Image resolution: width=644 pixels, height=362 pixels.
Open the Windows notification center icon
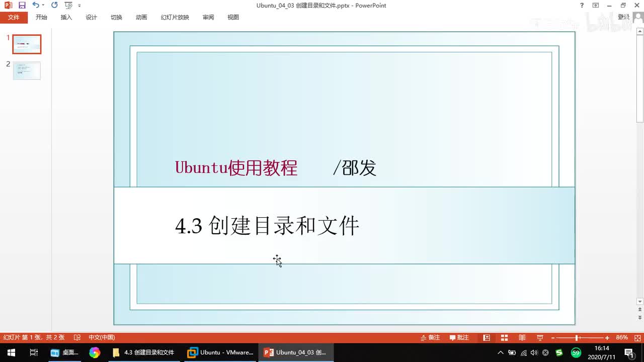point(629,352)
